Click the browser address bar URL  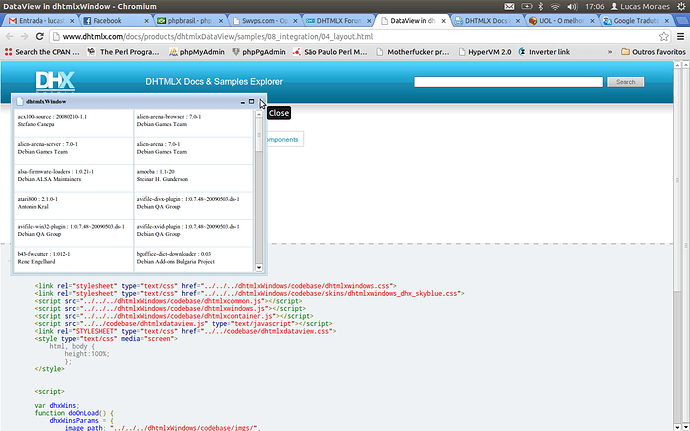[x=218, y=37]
